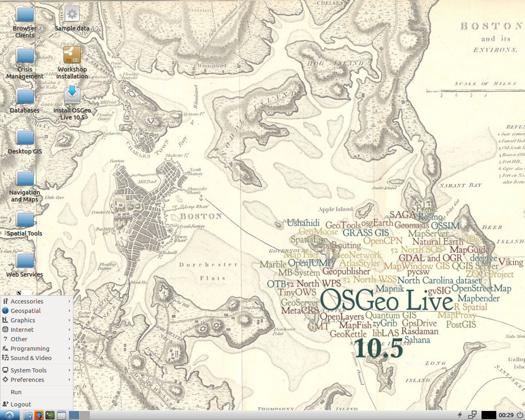Viewport: 525px width, 420px height.
Task: Open the terminal from the taskbar
Action: coord(50,415)
